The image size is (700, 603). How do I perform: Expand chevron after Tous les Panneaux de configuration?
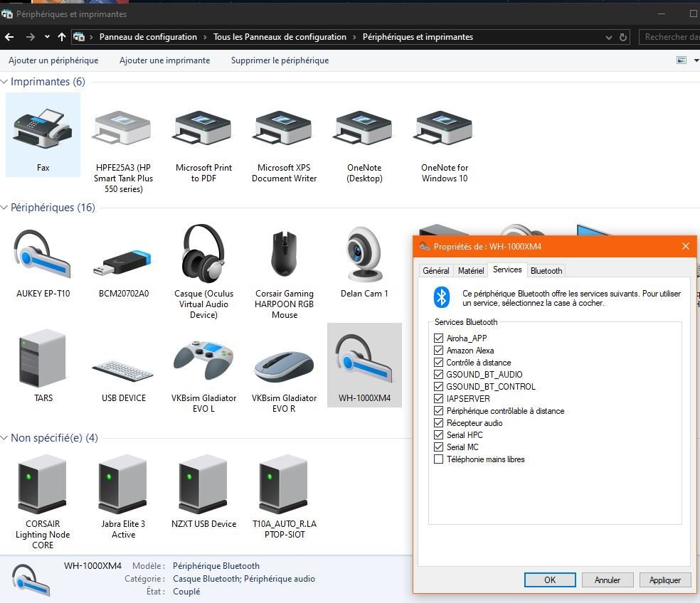click(354, 37)
